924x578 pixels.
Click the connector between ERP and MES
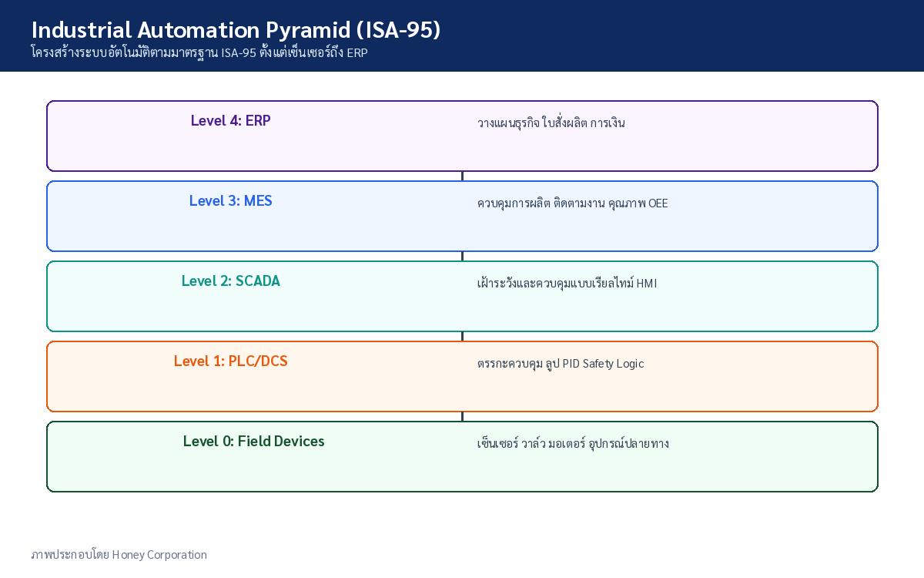(x=462, y=176)
